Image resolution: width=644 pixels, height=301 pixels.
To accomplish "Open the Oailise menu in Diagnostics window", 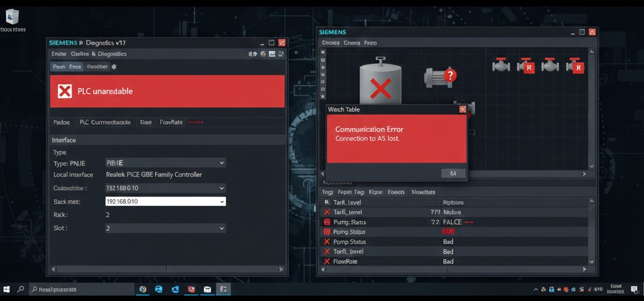I will (80, 54).
